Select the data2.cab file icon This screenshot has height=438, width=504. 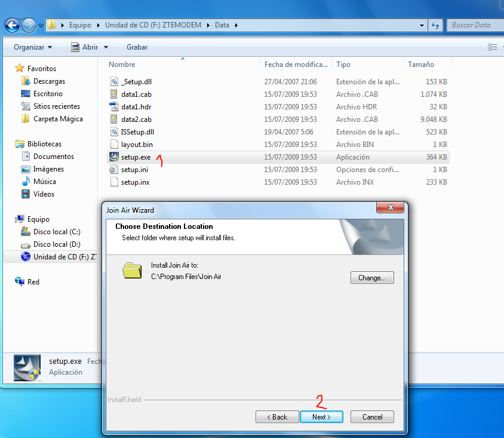pos(114,120)
